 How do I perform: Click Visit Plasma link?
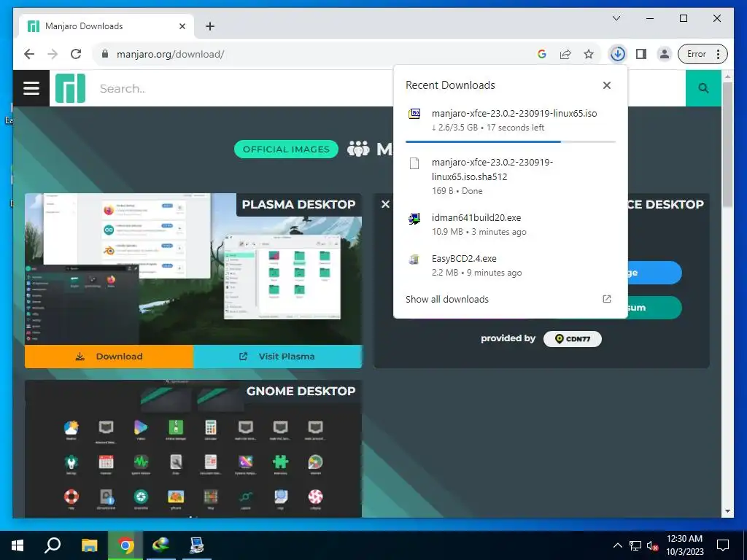tap(277, 356)
